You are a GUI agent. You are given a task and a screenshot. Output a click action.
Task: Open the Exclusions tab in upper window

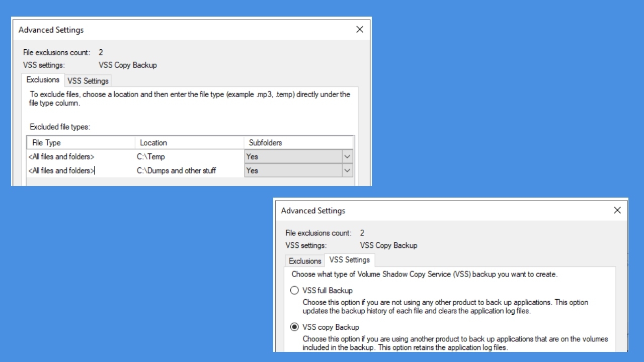pos(43,80)
